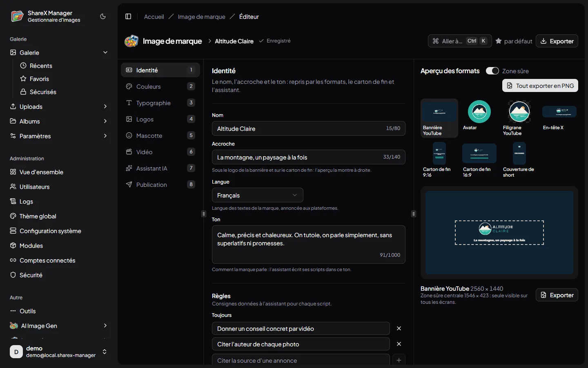Remove rule 'Donner un conseil concret par vidéo'
Screen dimensions: 588x368
(399, 328)
